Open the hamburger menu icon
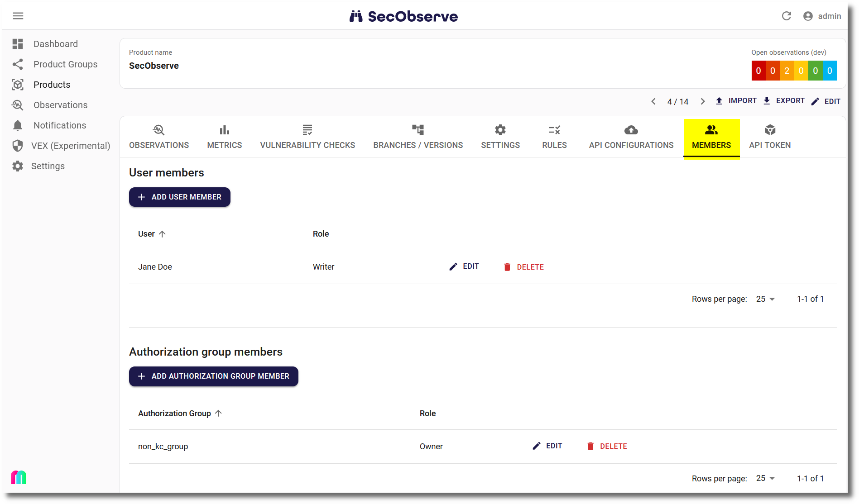The height and width of the screenshot is (504, 859). point(18,16)
